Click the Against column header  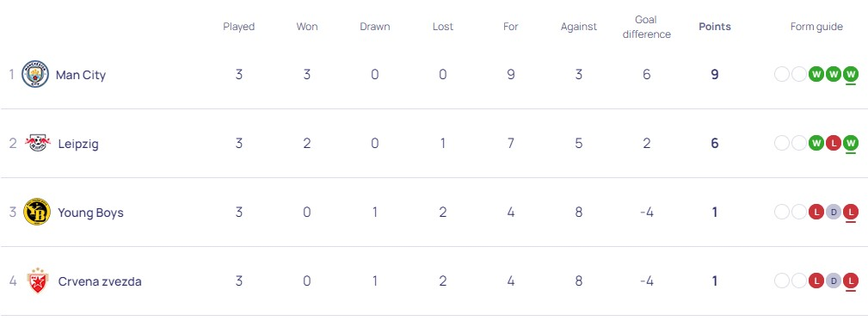coord(578,27)
